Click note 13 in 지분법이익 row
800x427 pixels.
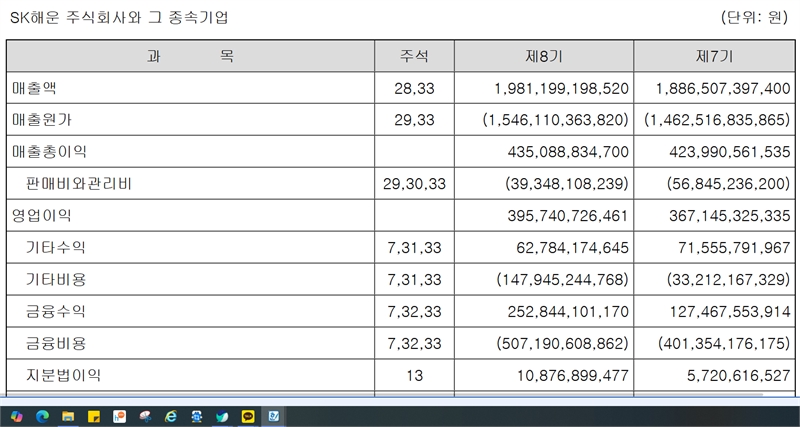[415, 376]
